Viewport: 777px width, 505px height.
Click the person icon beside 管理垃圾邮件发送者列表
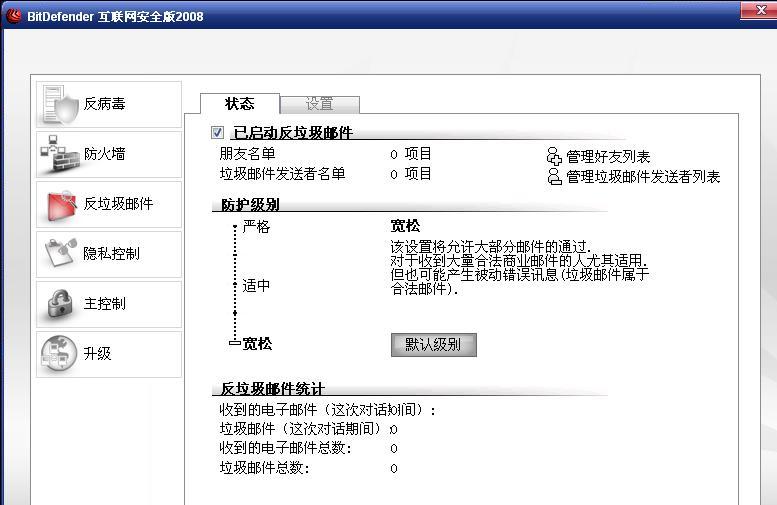pos(554,176)
